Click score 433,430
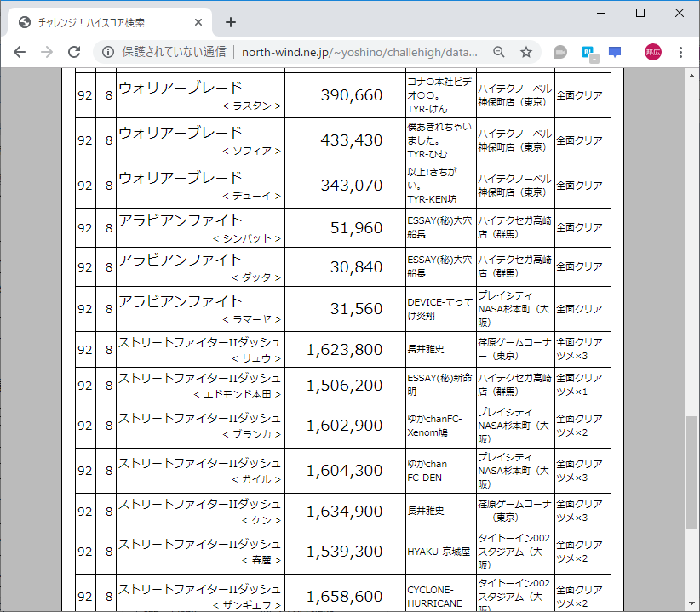 [x=352, y=140]
